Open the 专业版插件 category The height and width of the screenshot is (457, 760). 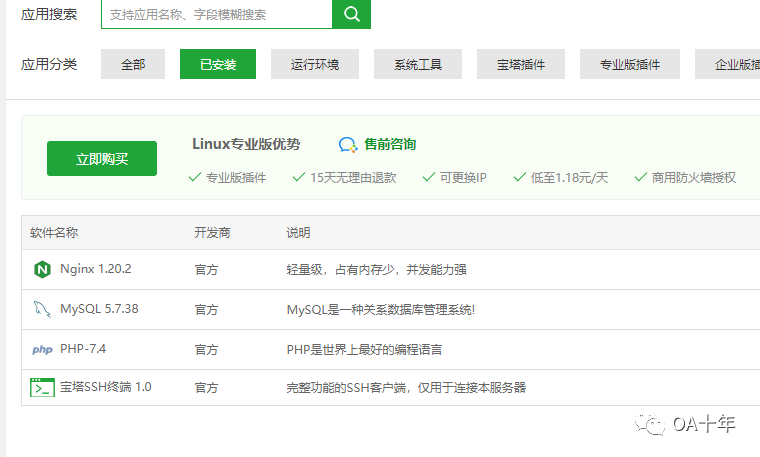click(630, 64)
